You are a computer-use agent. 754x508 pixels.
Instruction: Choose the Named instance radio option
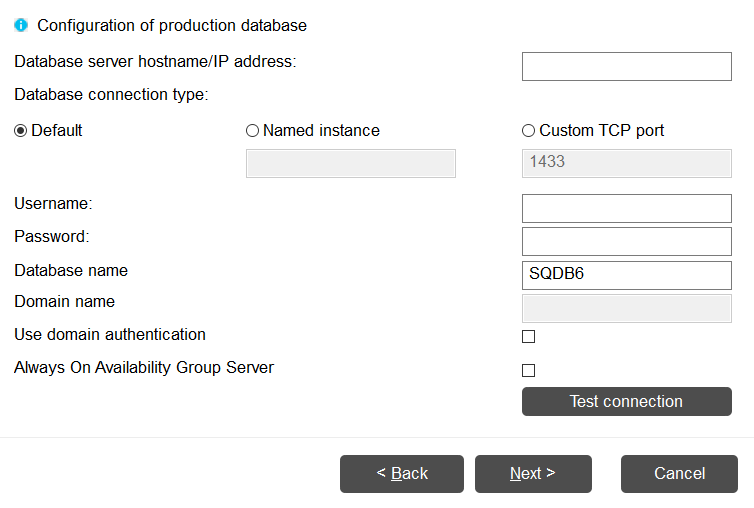click(252, 131)
